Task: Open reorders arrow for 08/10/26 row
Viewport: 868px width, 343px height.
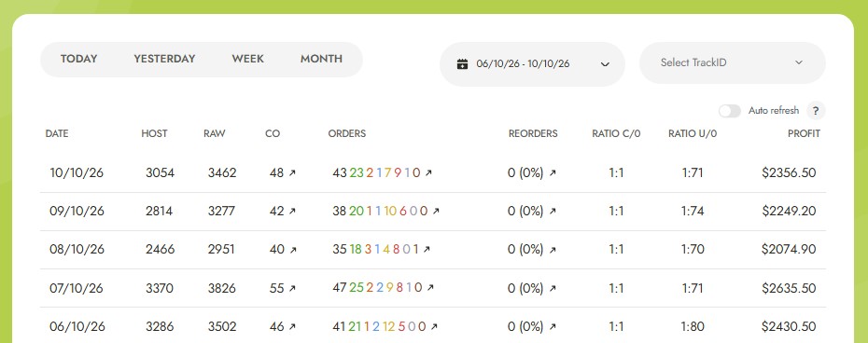Action: (x=553, y=250)
